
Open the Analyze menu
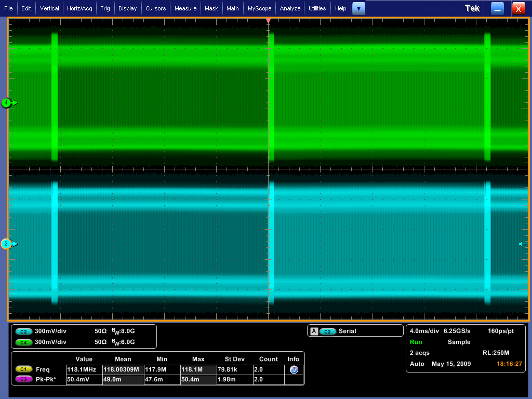click(x=290, y=8)
